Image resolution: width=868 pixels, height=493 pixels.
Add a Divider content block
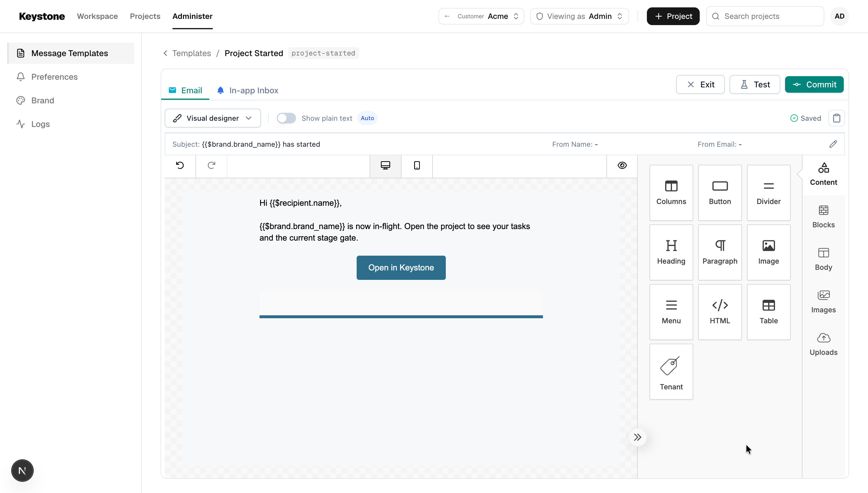pyautogui.click(x=769, y=193)
